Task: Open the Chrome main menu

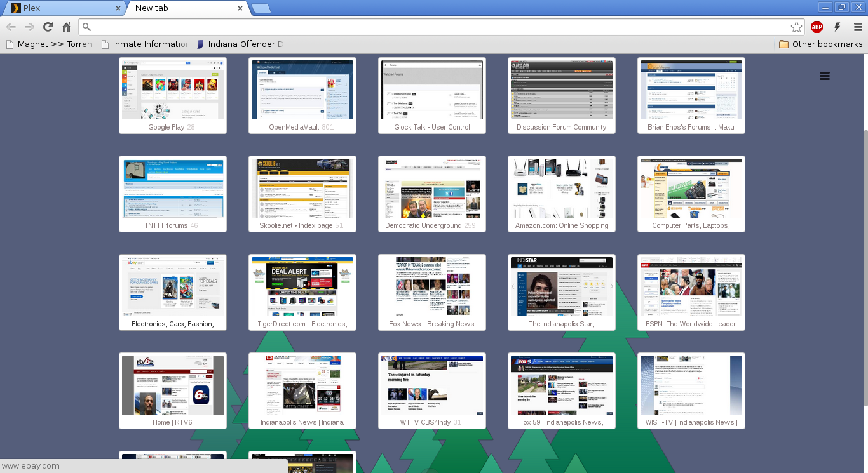Action: tap(858, 27)
